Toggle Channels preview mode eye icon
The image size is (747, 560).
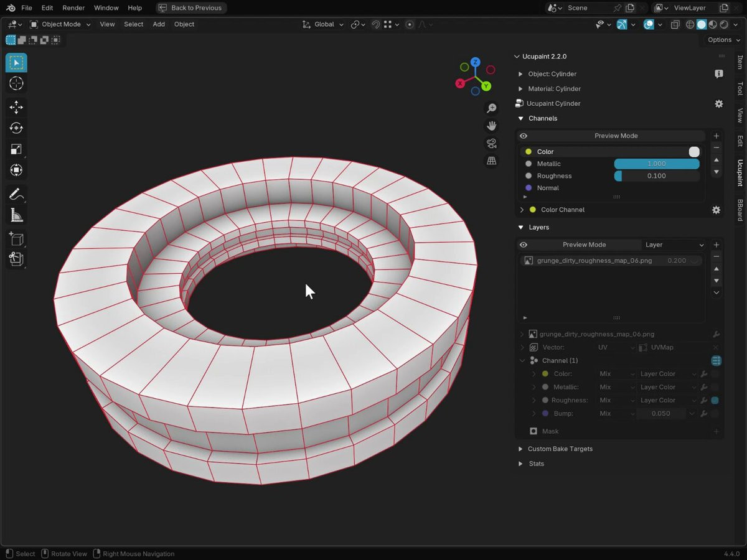[x=524, y=136]
